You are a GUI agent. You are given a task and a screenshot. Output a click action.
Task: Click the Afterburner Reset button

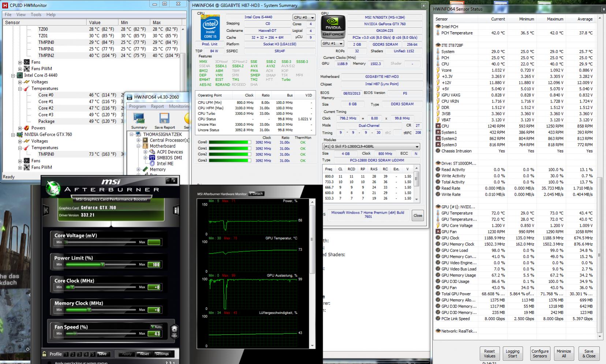pyautogui.click(x=144, y=354)
